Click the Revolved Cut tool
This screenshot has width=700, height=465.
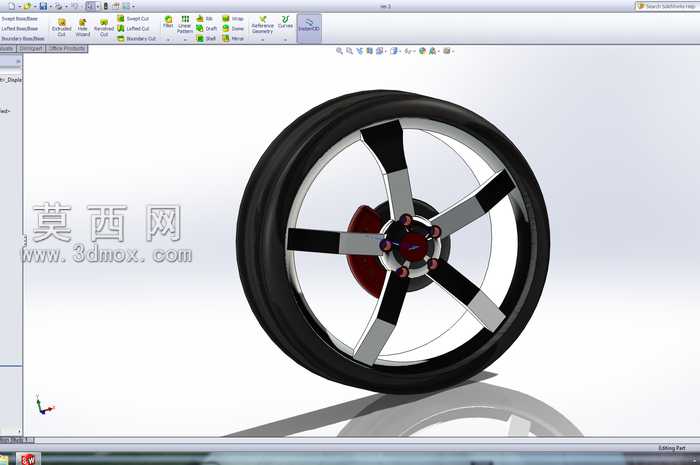click(x=104, y=28)
